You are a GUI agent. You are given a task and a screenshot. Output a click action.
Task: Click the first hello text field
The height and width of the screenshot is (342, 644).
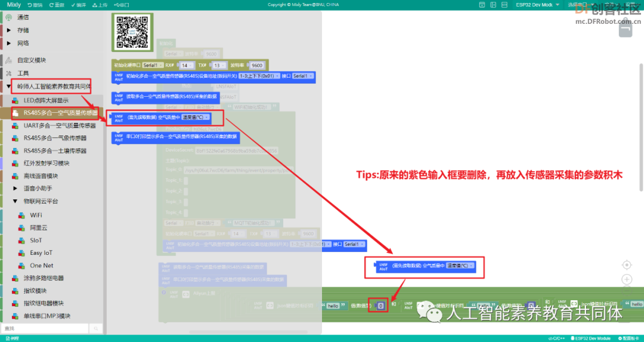coord(333,306)
